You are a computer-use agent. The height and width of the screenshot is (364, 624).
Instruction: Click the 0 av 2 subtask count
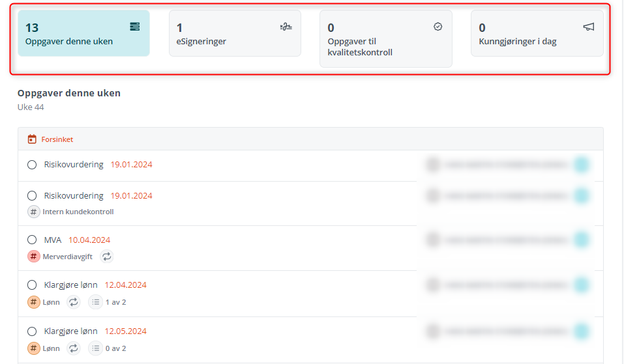pos(116,348)
